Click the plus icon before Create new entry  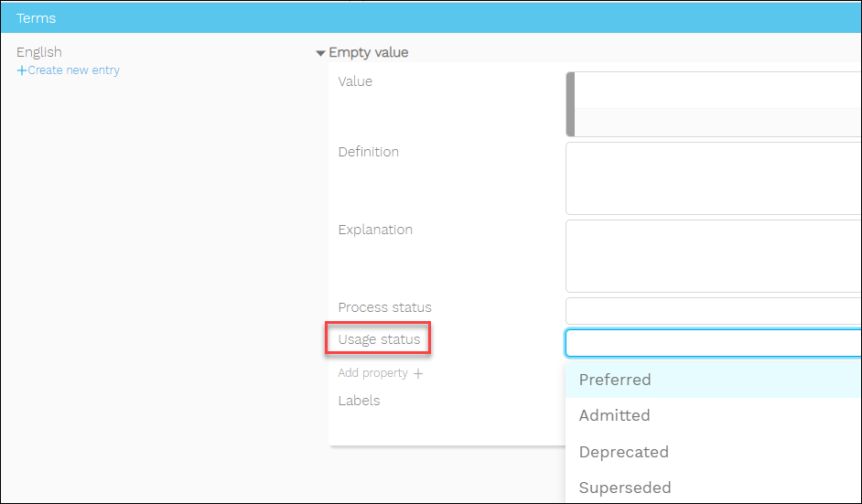[x=22, y=70]
